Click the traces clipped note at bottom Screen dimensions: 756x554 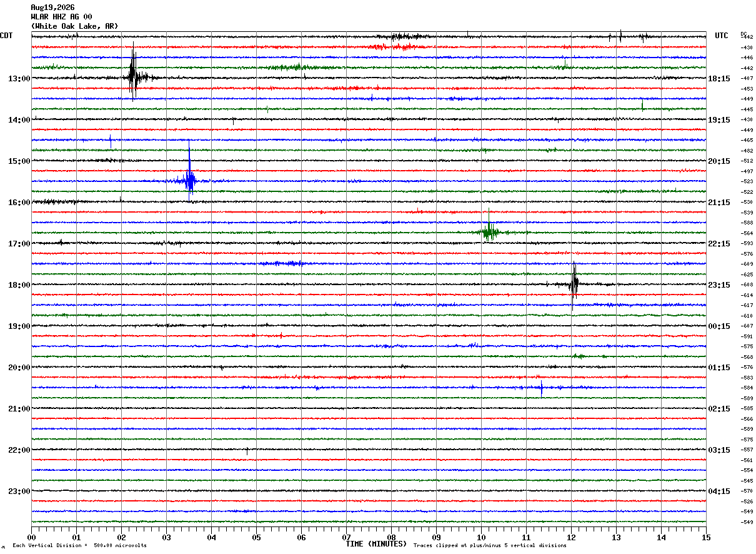(490, 545)
